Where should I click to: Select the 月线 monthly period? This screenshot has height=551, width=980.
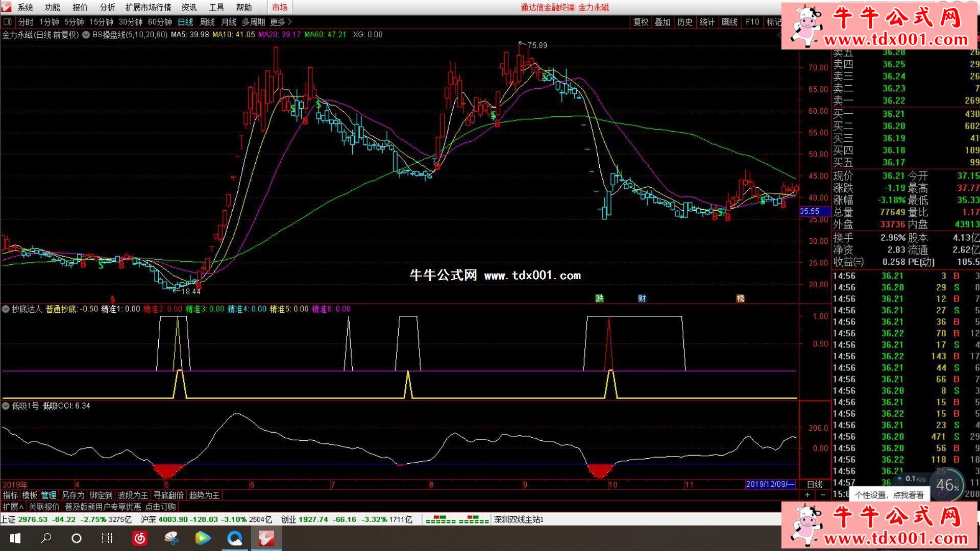coord(229,22)
